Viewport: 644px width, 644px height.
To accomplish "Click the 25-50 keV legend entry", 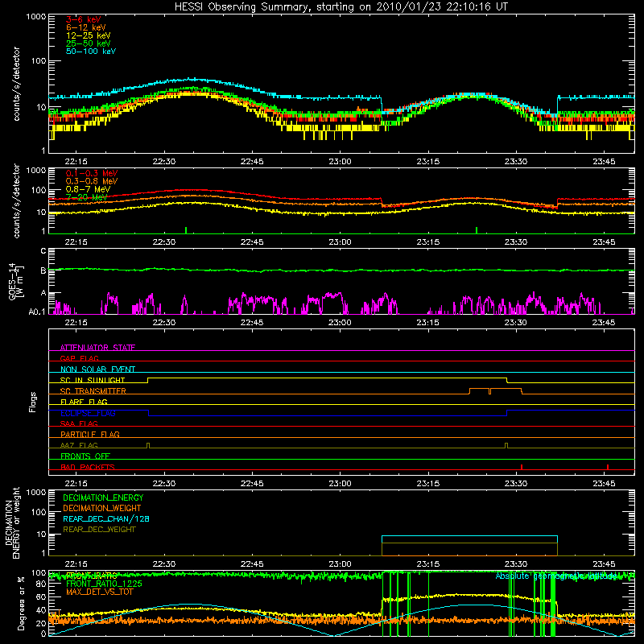I will [x=89, y=43].
